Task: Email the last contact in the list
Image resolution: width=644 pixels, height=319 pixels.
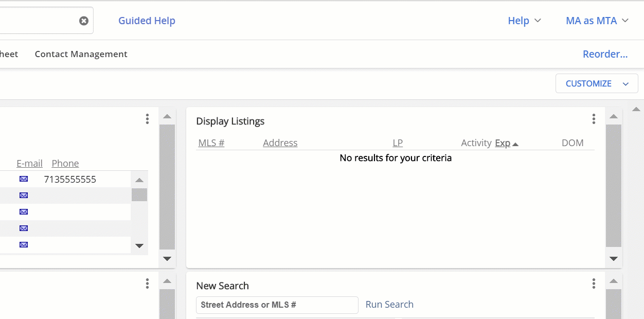Action: click(x=23, y=244)
